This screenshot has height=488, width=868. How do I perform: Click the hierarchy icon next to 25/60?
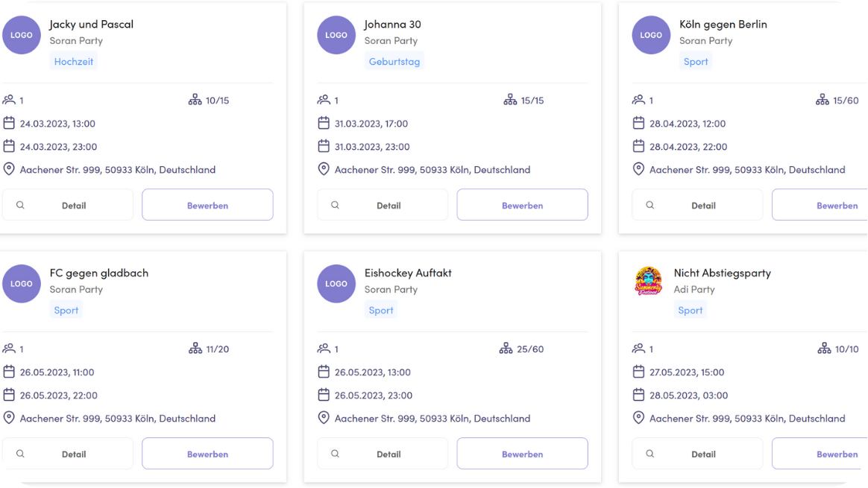[x=506, y=349]
